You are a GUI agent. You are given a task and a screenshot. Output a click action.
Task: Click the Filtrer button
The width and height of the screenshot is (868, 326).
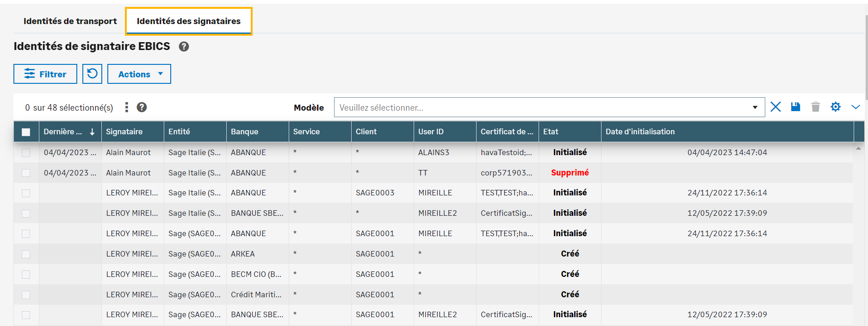coord(45,74)
